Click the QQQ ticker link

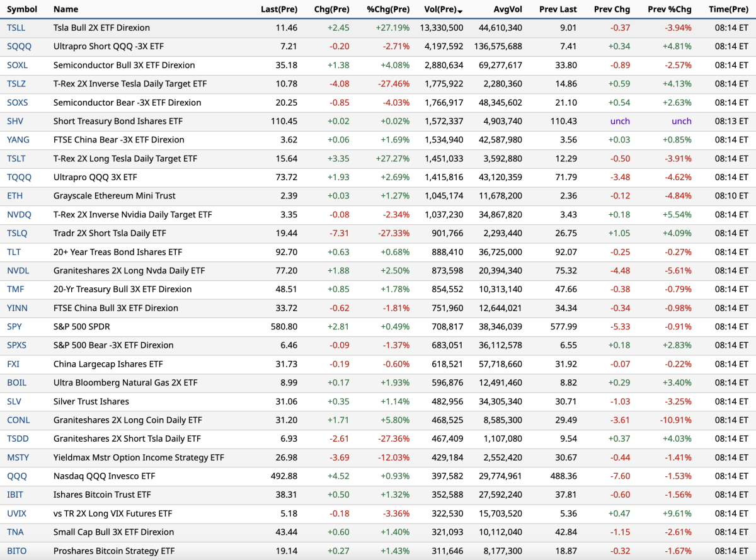click(x=16, y=476)
